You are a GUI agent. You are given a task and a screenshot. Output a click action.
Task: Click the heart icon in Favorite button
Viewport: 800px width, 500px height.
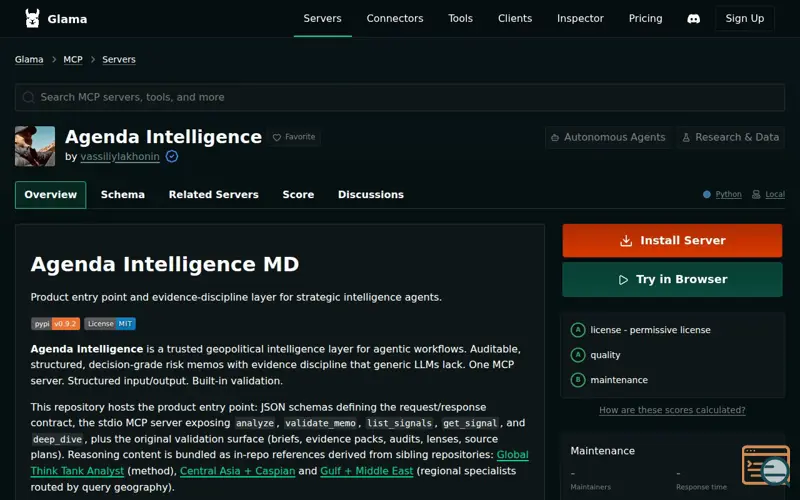(x=277, y=137)
